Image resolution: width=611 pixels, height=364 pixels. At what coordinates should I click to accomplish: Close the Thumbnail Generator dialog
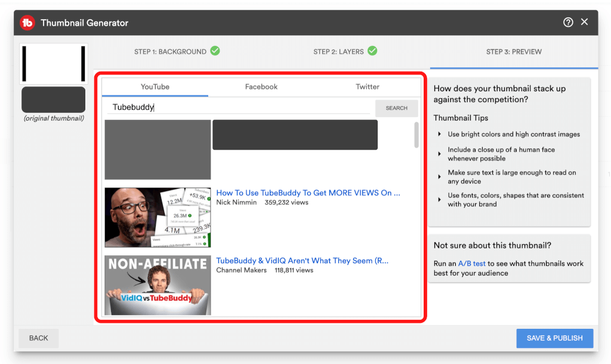[585, 22]
